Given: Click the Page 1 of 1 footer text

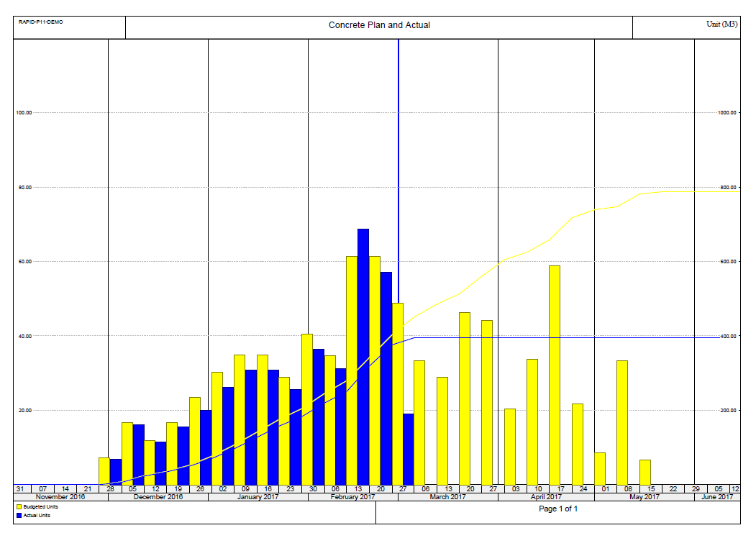Looking at the screenshot, I should tap(558, 509).
